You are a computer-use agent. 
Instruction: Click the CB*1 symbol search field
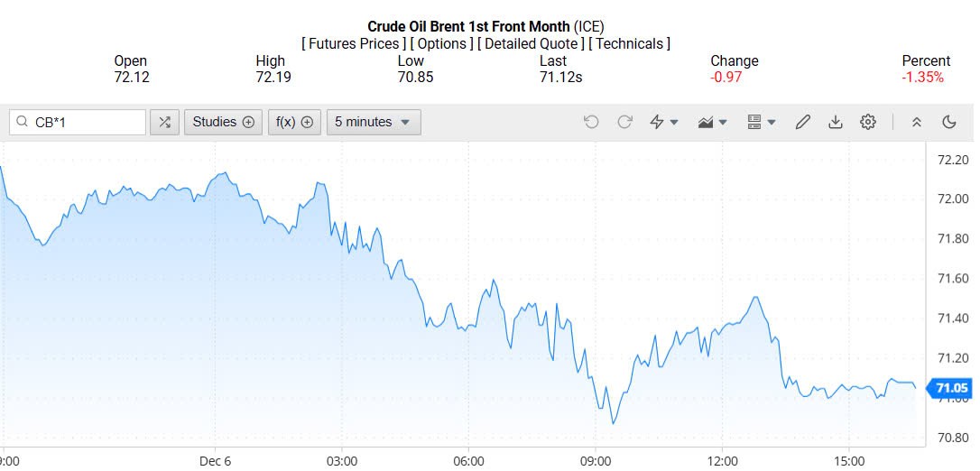point(86,122)
